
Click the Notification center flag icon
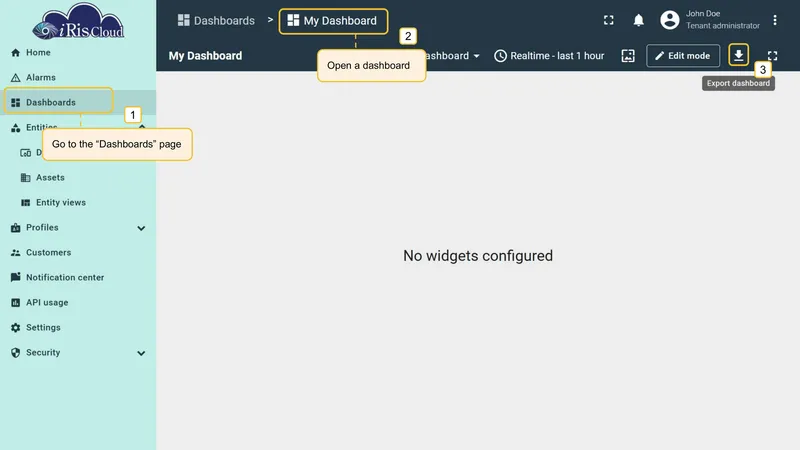pos(16,277)
